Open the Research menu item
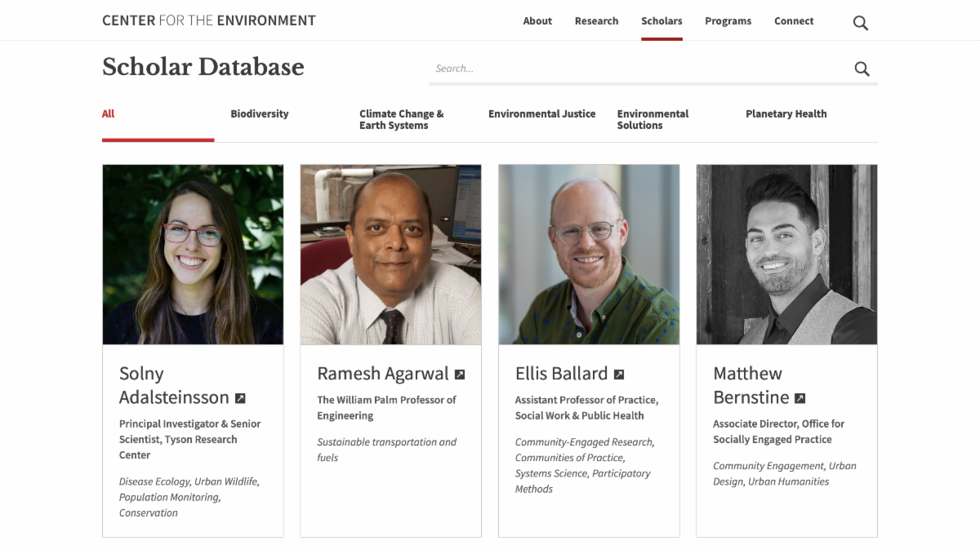 click(596, 21)
